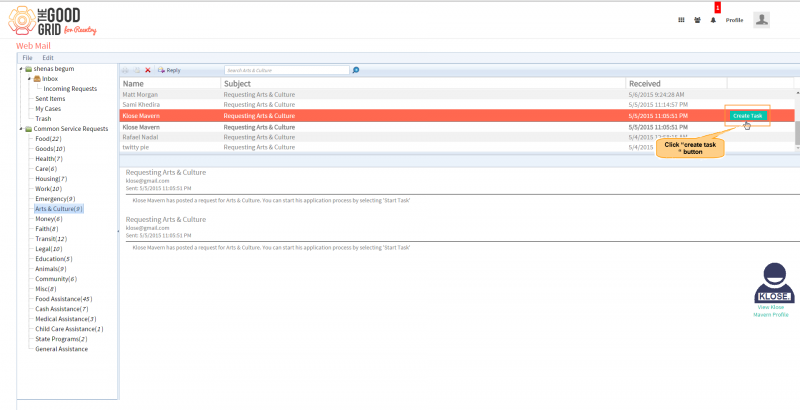Click the Klose profile picture
This screenshot has height=410, width=800.
coord(774,283)
